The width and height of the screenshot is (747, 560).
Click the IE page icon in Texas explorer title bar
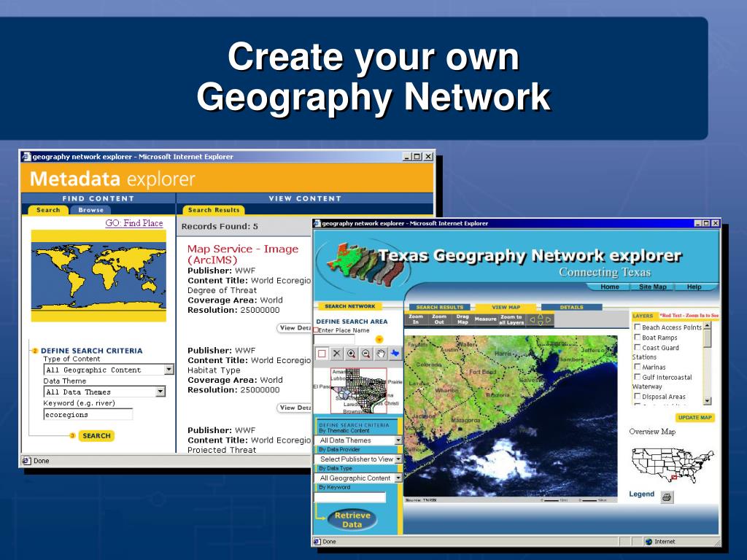pyautogui.click(x=317, y=223)
